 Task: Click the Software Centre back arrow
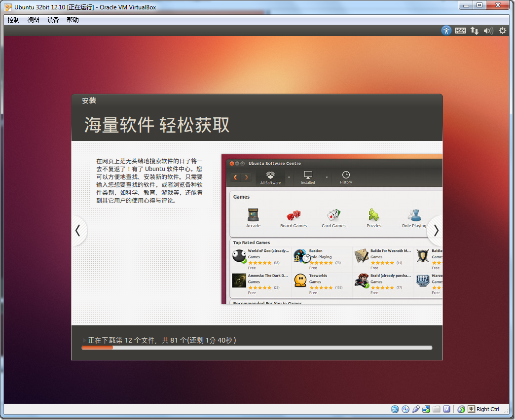click(x=235, y=177)
